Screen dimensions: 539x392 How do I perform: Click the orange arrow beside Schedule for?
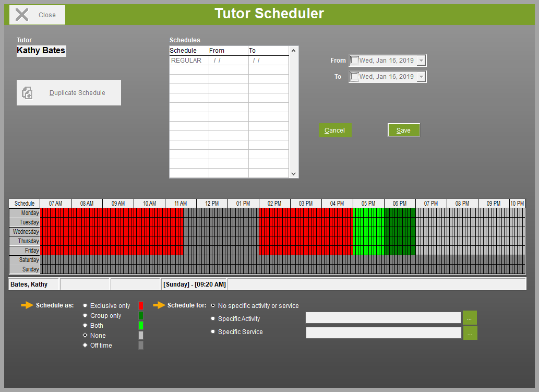pyautogui.click(x=159, y=305)
